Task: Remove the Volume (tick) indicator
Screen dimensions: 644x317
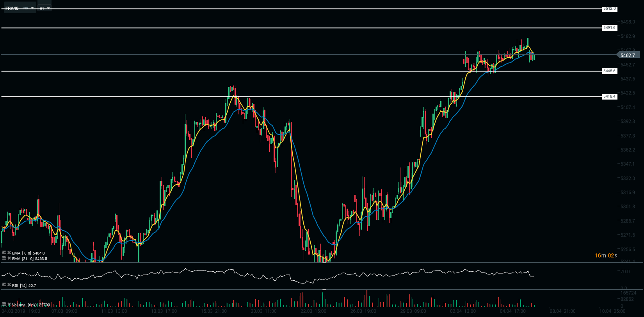Action: (9, 304)
